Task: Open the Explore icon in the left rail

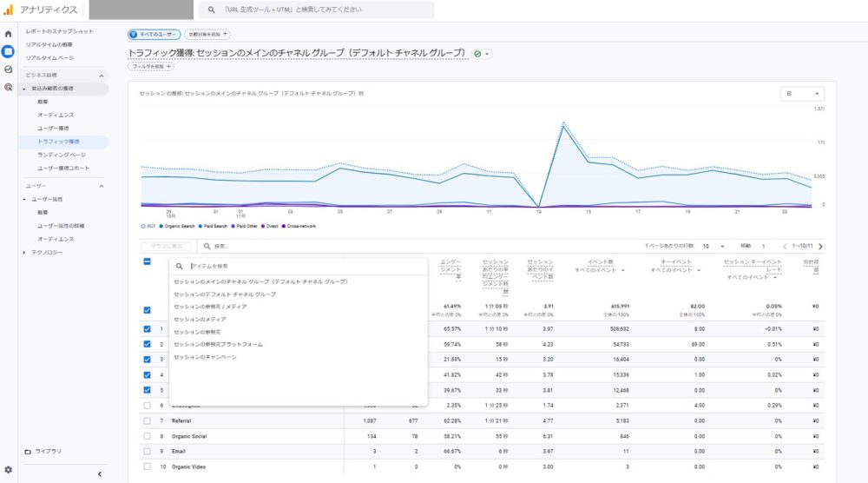Action: point(8,69)
